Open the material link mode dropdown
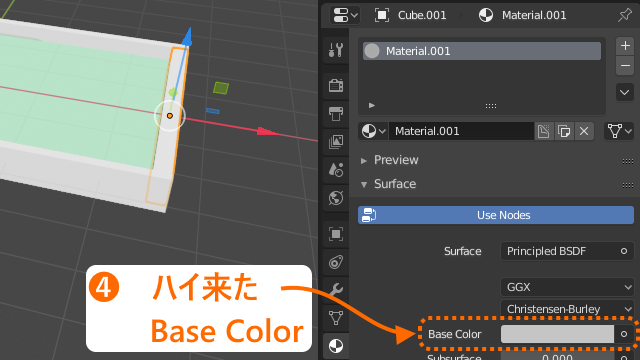The width and height of the screenshot is (640, 360). coord(619,131)
